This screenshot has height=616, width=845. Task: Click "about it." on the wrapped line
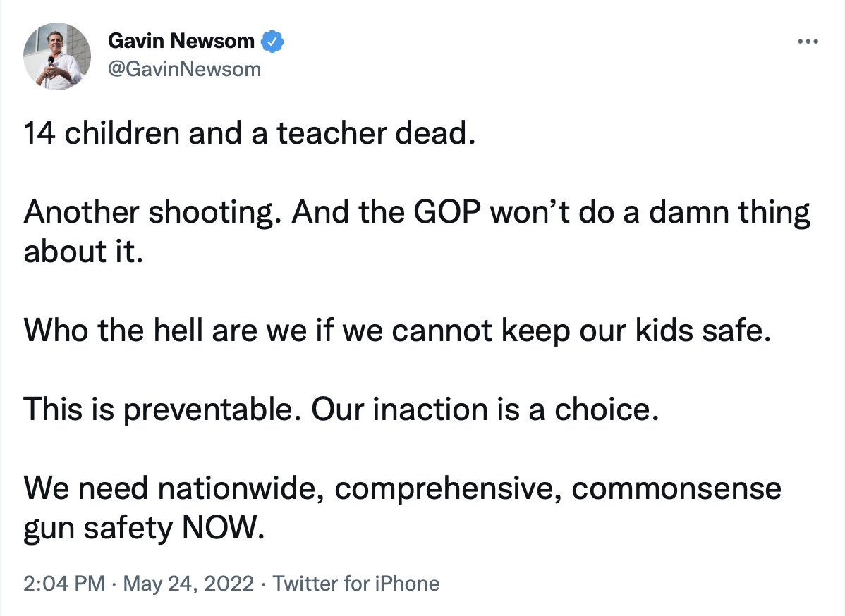tap(84, 252)
